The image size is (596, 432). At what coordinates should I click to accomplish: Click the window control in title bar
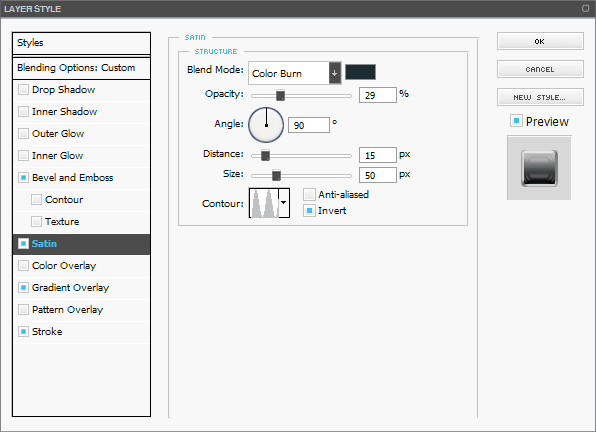(585, 8)
